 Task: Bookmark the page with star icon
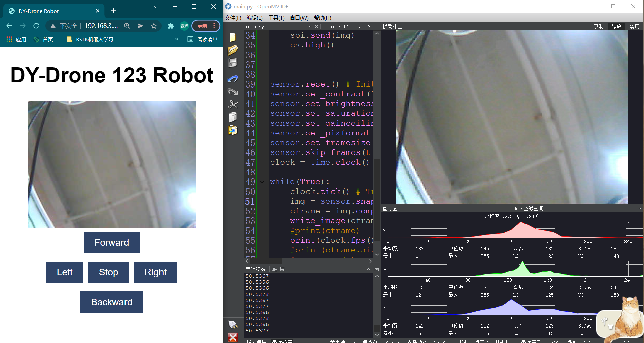click(154, 26)
